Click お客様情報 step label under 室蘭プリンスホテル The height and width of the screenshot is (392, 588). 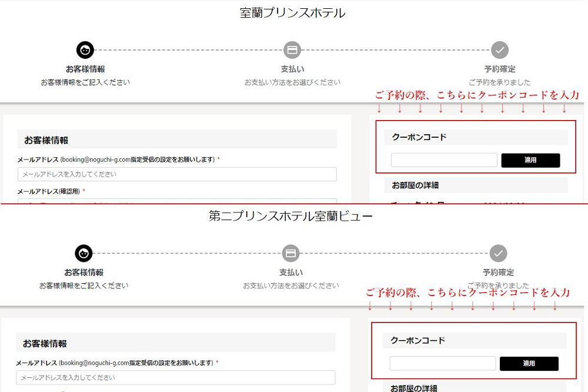[85, 69]
